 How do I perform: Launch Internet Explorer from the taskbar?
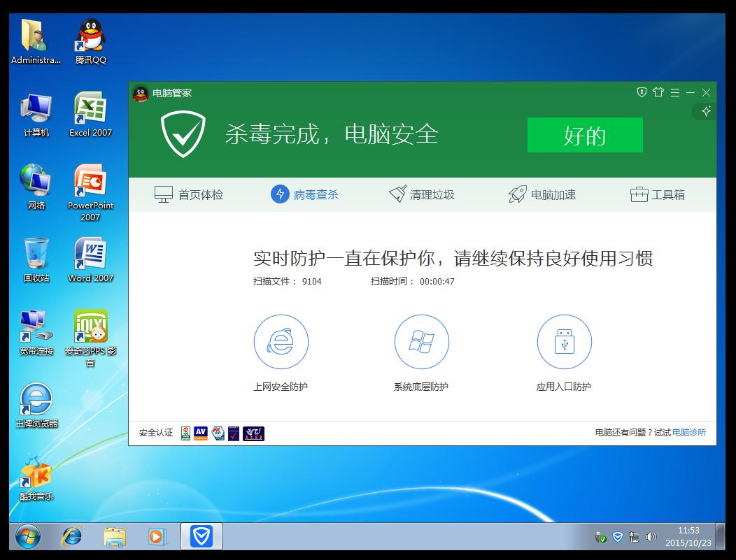tap(72, 536)
